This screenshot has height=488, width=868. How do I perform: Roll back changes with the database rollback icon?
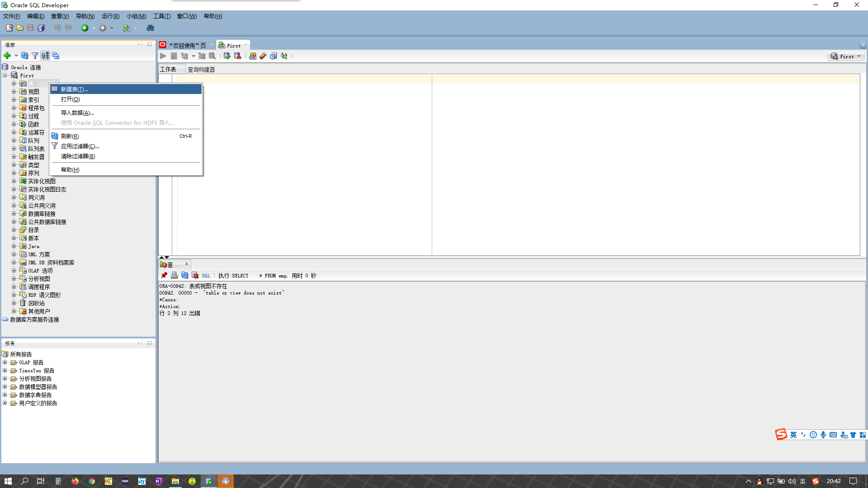point(237,56)
